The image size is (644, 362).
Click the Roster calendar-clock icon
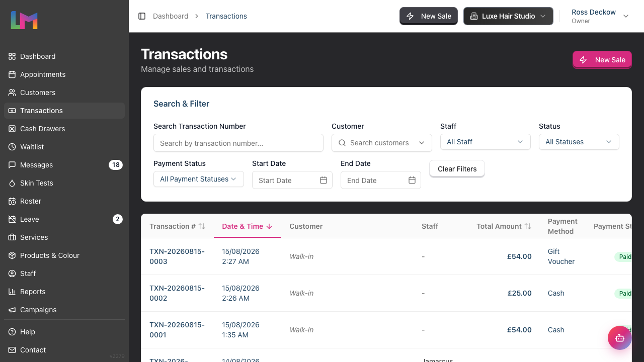pyautogui.click(x=12, y=201)
